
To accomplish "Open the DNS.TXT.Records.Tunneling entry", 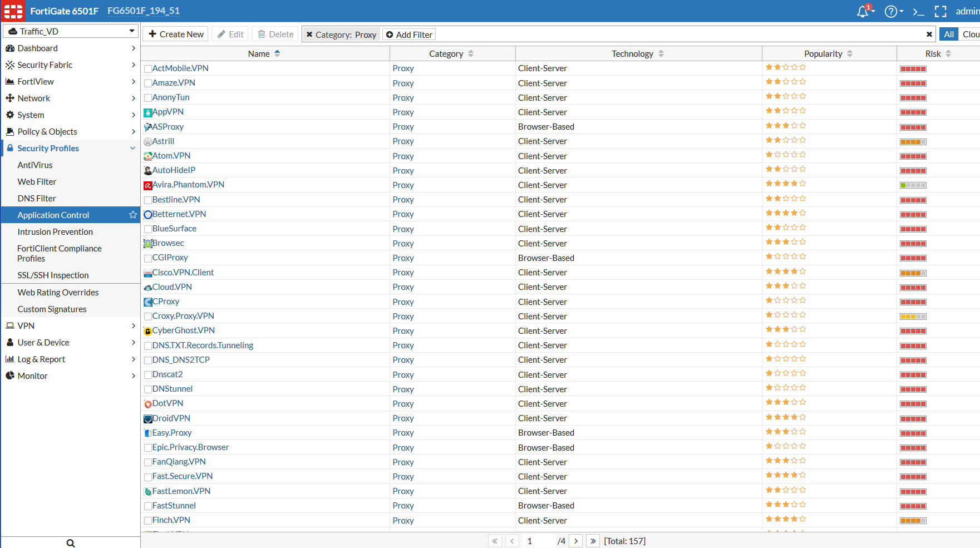I will pyautogui.click(x=203, y=345).
